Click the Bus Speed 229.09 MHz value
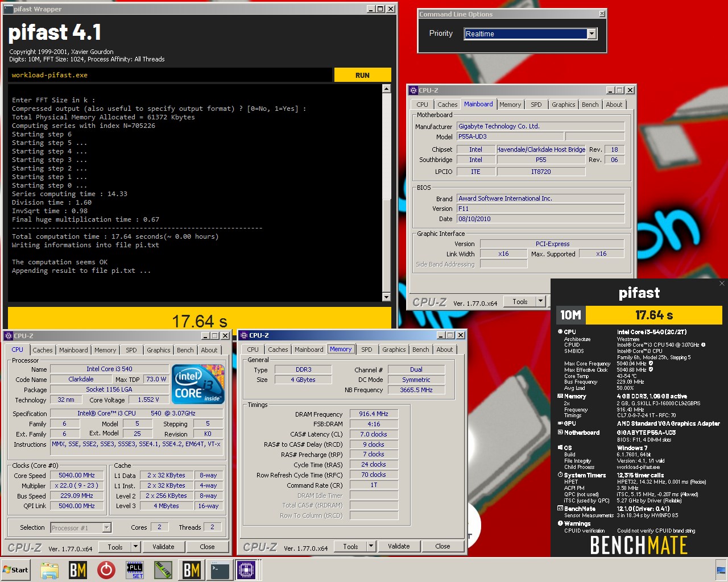Screen dimensions: 728x582 (77, 496)
